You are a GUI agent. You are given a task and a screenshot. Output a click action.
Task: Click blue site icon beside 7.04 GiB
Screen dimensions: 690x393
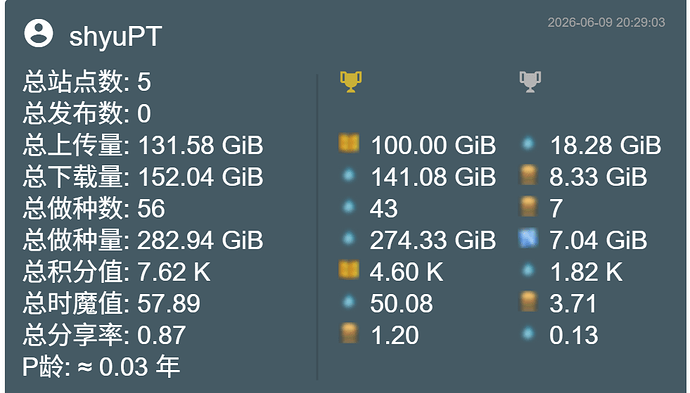click(528, 238)
